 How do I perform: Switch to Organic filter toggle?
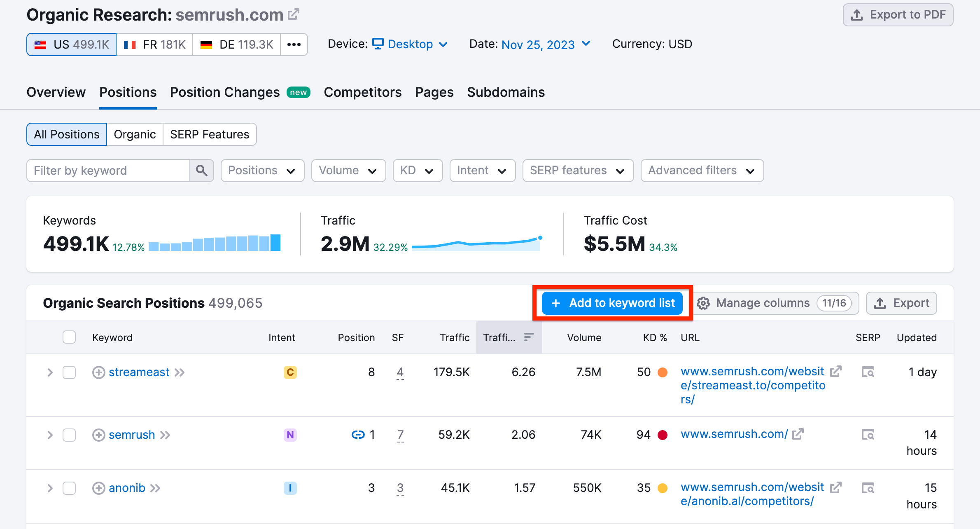pyautogui.click(x=135, y=134)
